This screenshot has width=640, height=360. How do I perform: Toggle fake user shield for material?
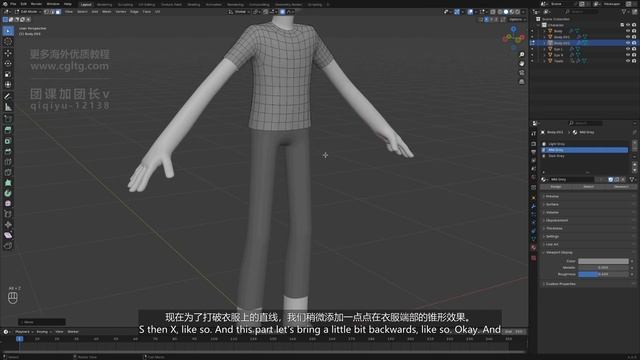611,180
